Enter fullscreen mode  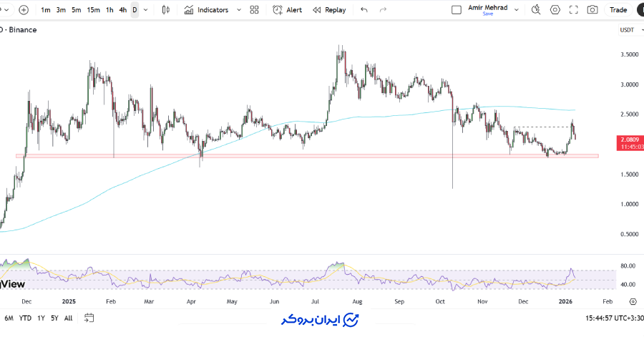click(x=573, y=10)
